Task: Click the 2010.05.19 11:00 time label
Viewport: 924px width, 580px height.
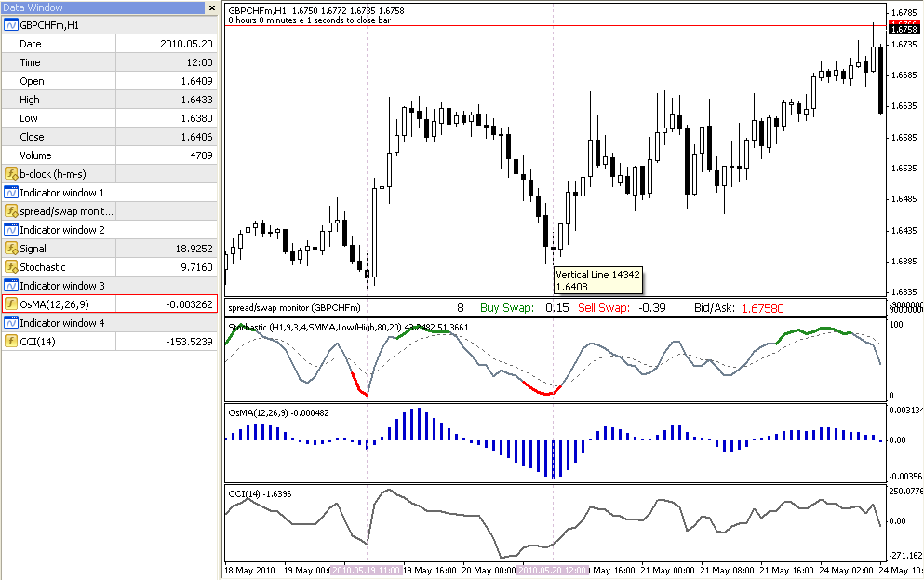Action: pos(366,570)
